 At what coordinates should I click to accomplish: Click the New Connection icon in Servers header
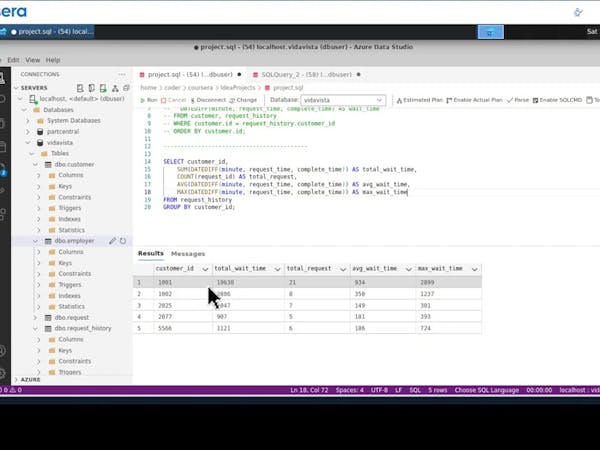[x=80, y=88]
